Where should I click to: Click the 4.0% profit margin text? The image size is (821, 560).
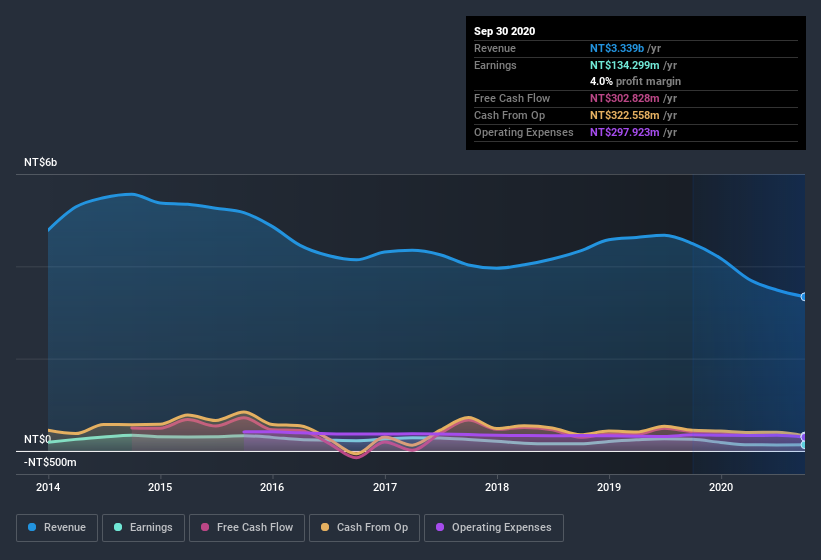(636, 81)
